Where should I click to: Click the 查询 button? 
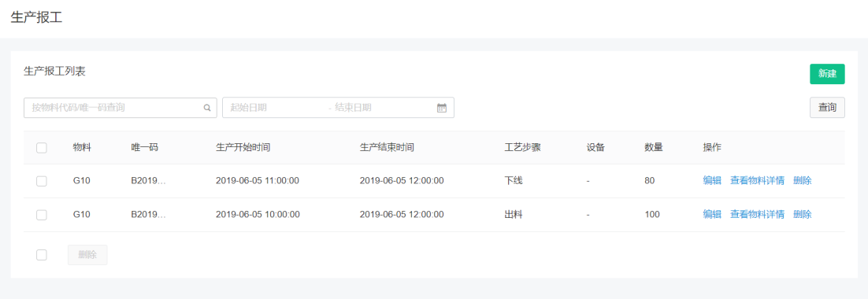click(x=827, y=108)
